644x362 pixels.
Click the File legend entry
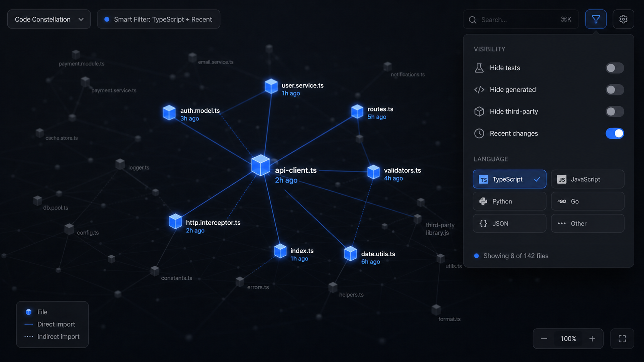tap(36, 312)
